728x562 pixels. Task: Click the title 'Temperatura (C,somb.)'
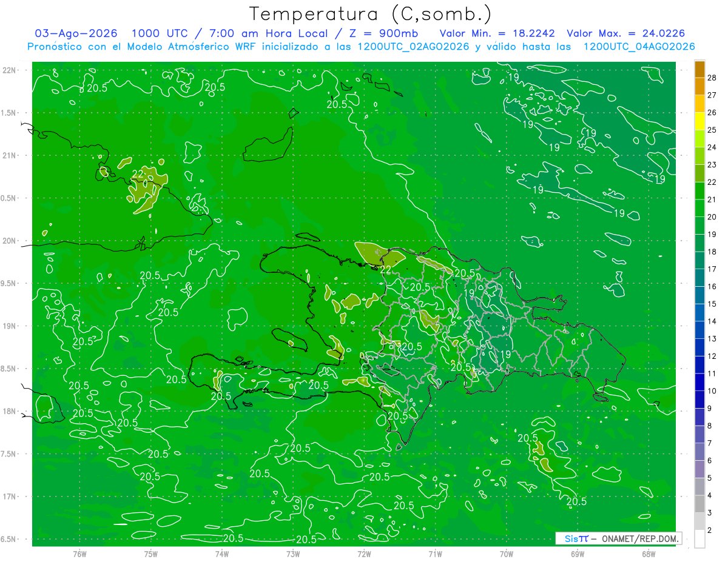point(370,13)
